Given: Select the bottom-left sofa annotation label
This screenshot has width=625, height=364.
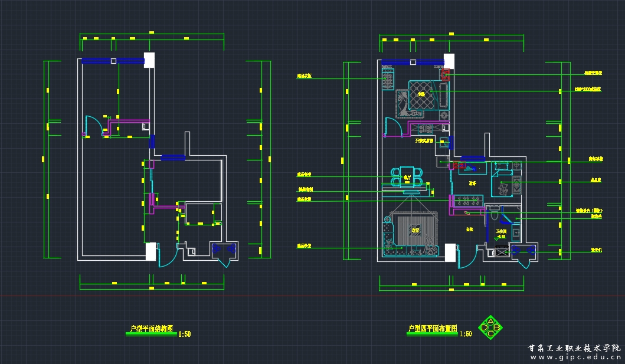Looking at the screenshot, I should (304, 245).
